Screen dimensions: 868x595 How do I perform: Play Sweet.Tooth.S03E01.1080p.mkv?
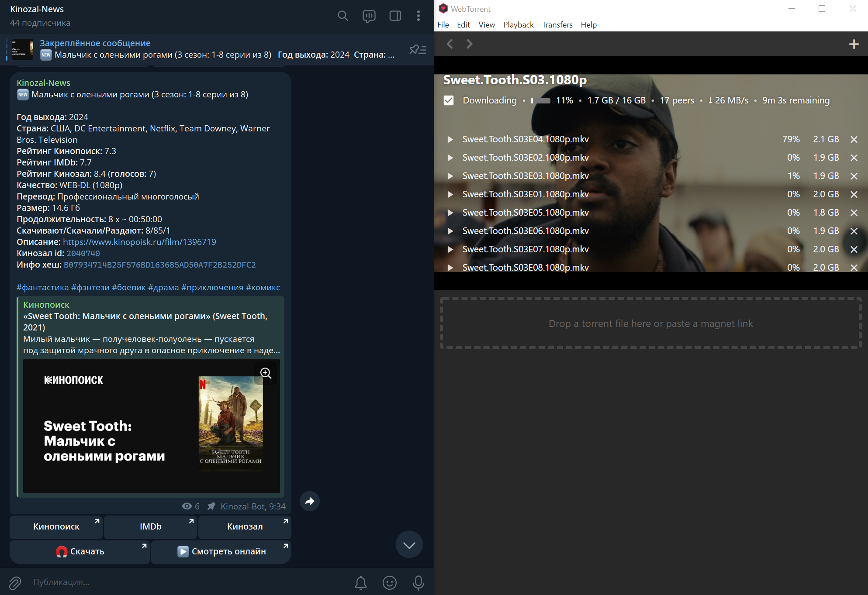click(x=450, y=194)
